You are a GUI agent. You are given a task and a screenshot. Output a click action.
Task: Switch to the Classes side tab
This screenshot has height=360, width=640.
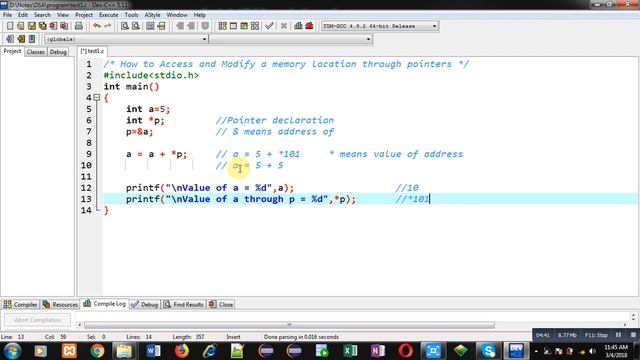[36, 52]
